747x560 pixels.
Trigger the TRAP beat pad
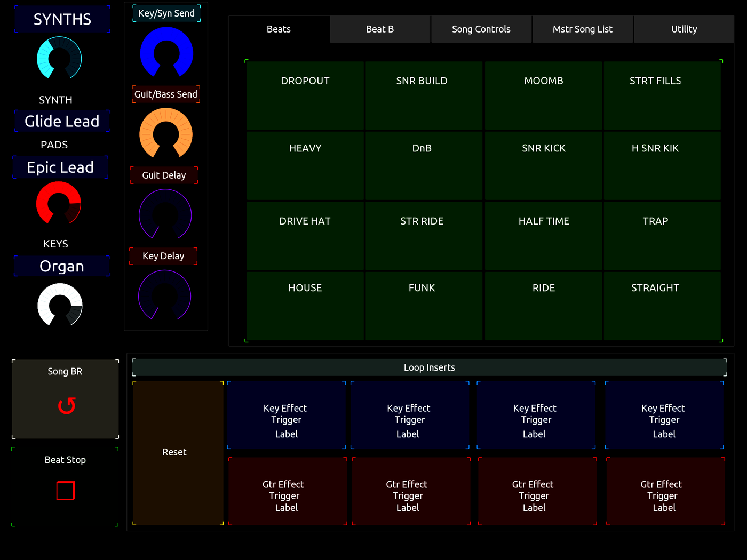tap(662, 236)
